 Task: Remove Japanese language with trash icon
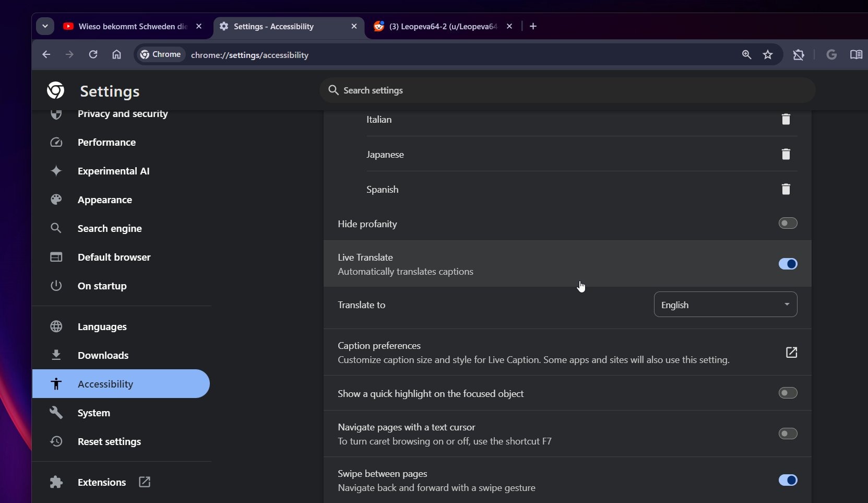click(x=786, y=154)
